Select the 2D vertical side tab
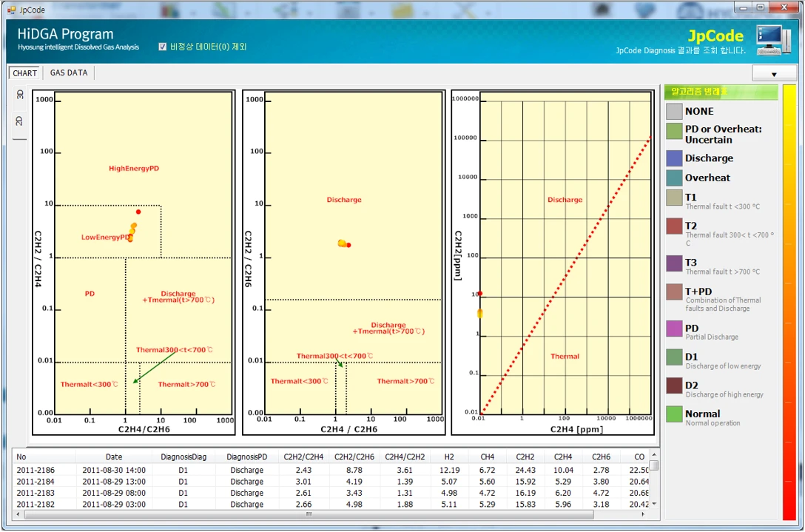Screen dimensions: 805x532 [19, 121]
